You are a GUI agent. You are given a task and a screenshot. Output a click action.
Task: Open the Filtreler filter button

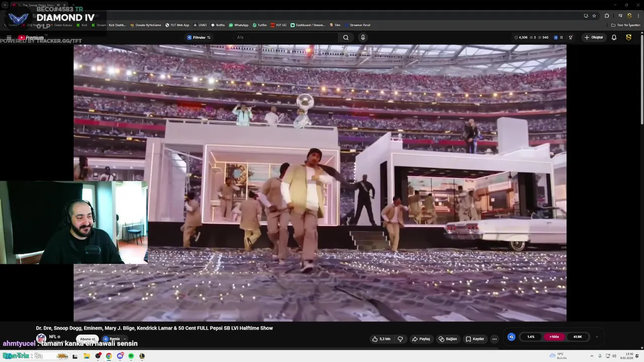coord(199,38)
